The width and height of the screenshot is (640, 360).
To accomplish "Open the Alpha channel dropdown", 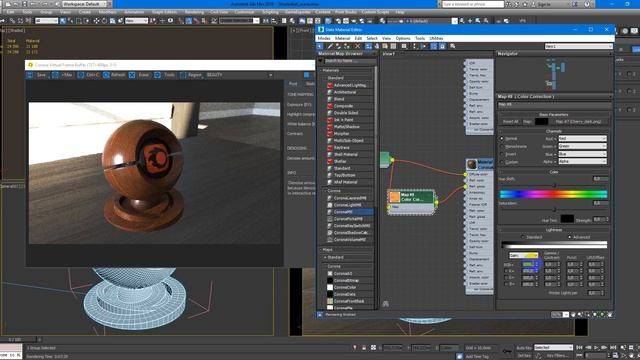I will [x=582, y=162].
